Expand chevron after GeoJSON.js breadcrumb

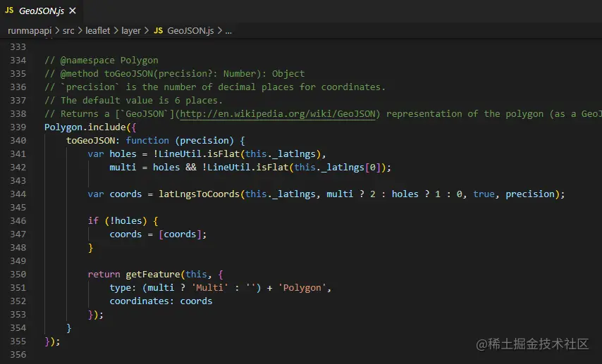click(219, 31)
